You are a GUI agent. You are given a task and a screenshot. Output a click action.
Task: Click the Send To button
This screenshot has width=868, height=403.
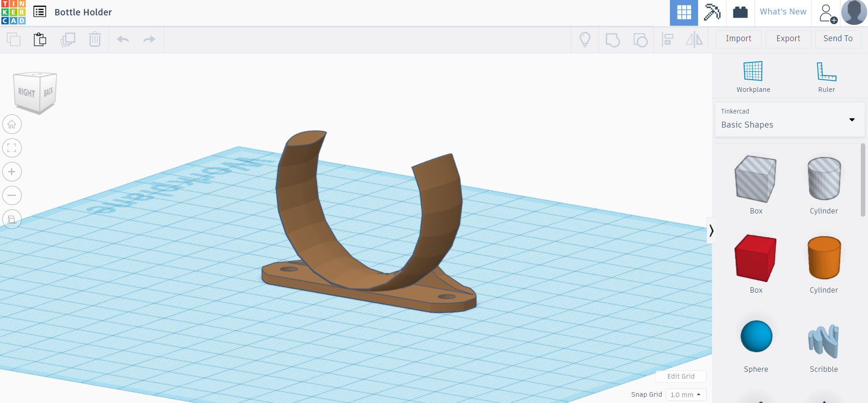pyautogui.click(x=838, y=39)
